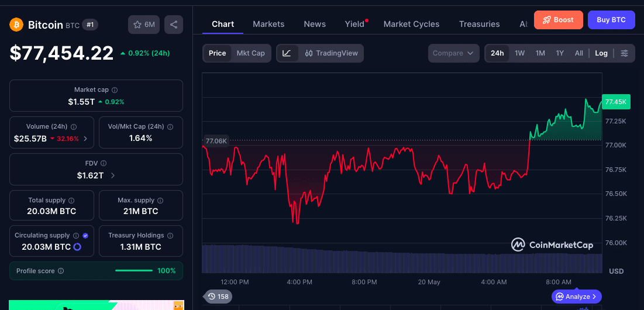Switch chart to TradingView

332,53
